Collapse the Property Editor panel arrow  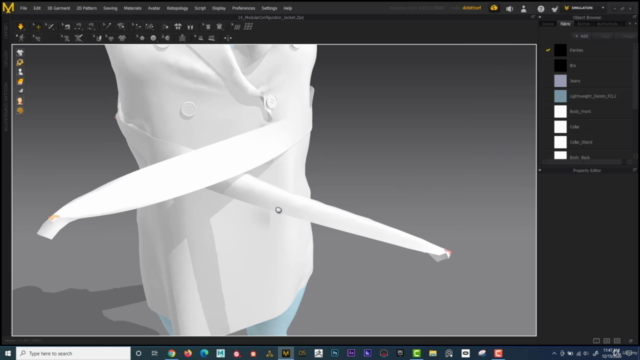coord(540,170)
